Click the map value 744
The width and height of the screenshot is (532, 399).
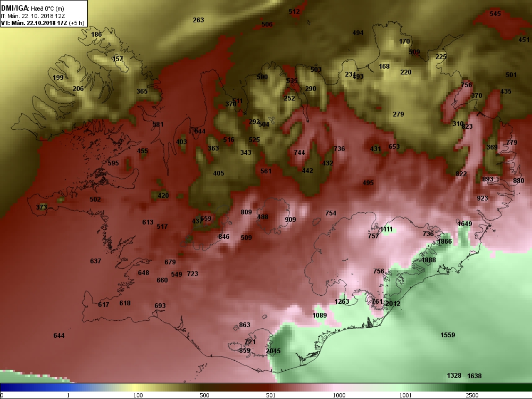[299, 152]
